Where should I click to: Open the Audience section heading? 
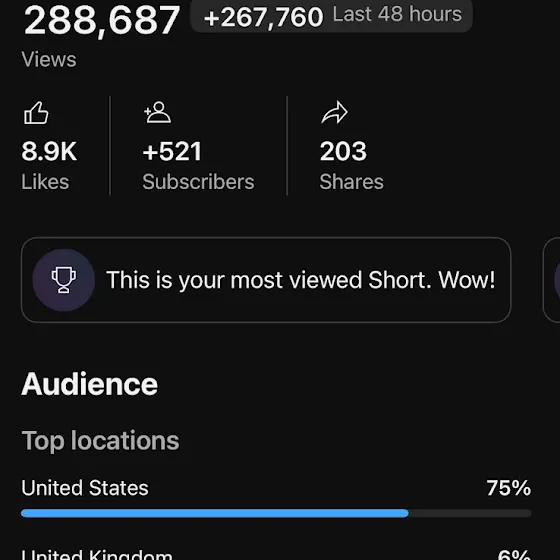tap(89, 384)
